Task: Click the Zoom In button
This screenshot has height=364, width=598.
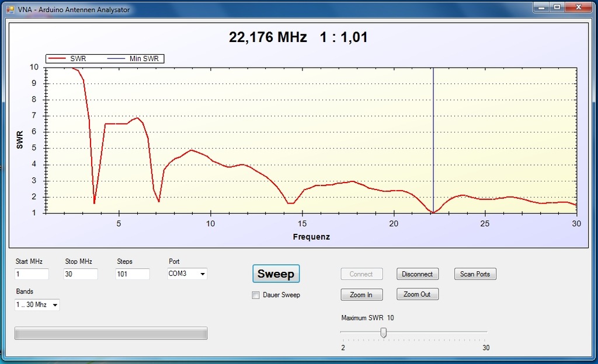Action: [x=361, y=295]
